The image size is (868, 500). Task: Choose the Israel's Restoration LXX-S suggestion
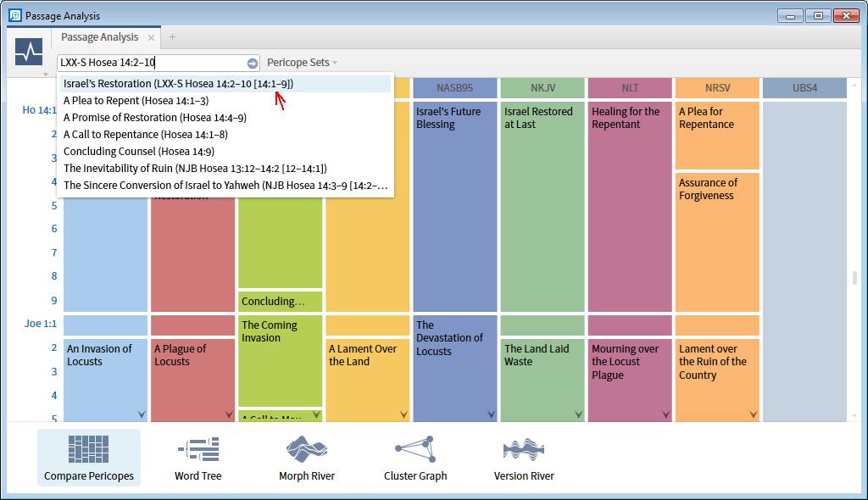(225, 84)
